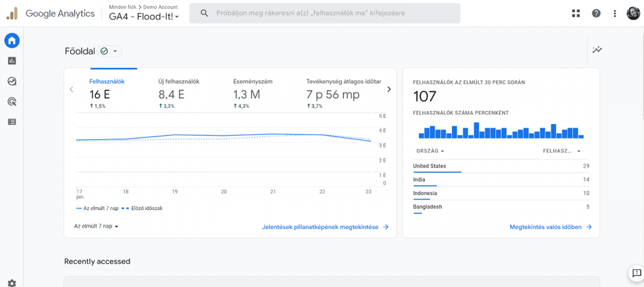Expand the Főoldal status dropdown arrow
This screenshot has width=644, height=287.
(x=115, y=51)
